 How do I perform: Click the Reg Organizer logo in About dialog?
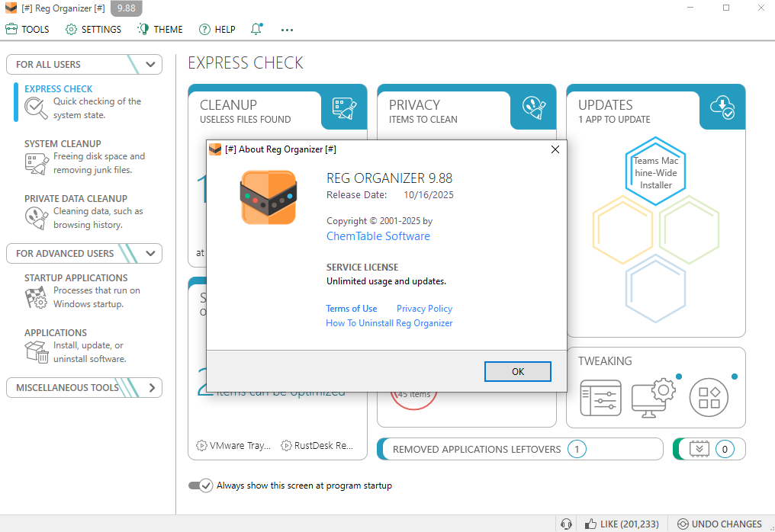(269, 197)
